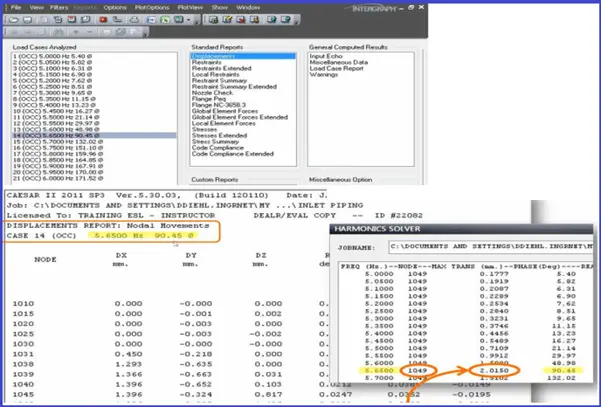Click DX value 1.293 for node 1038
Viewport: 601px width, 407px height.
pos(128,364)
